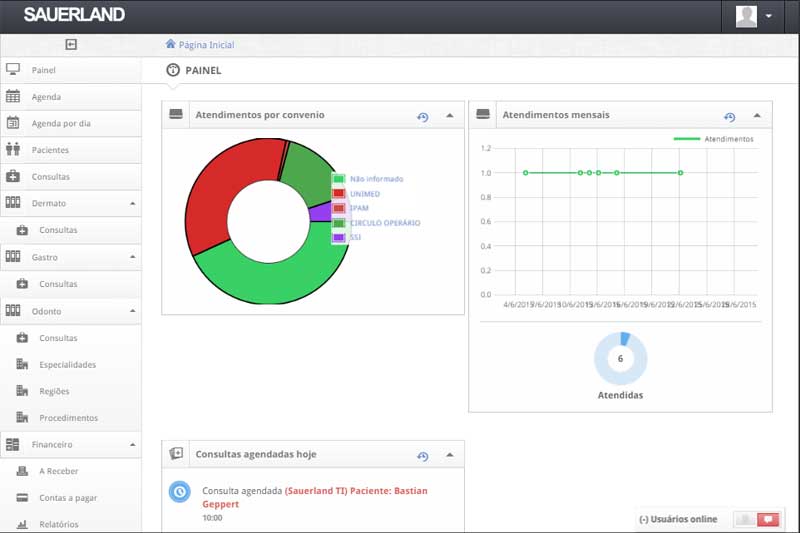Viewport: 800px width, 533px height.
Task: Open Consultas under Gastro
Action: [x=71, y=284]
